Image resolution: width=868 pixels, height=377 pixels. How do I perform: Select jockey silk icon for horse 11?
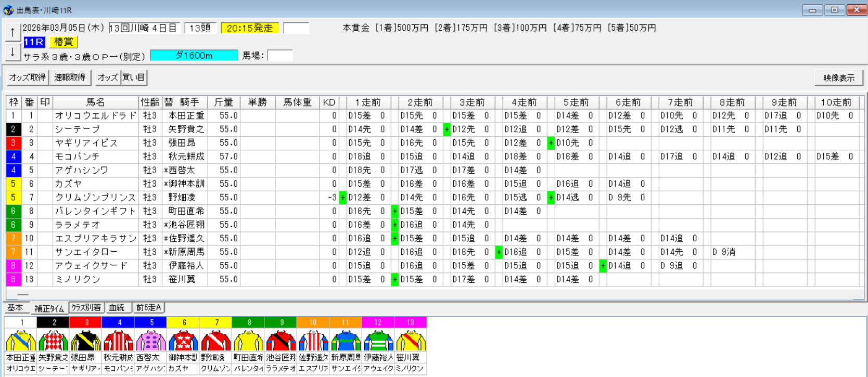coord(346,341)
